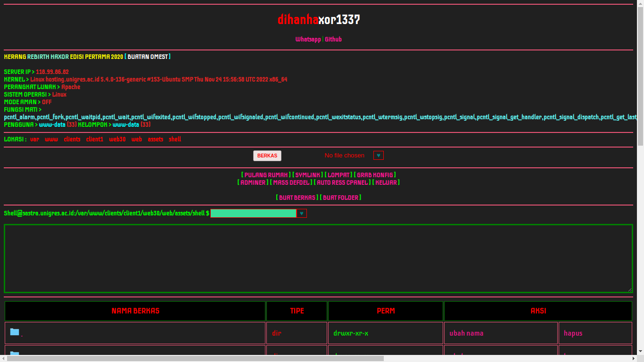The height and width of the screenshot is (362, 644).
Task: Click the heart execute button beside the command input
Action: click(x=302, y=214)
